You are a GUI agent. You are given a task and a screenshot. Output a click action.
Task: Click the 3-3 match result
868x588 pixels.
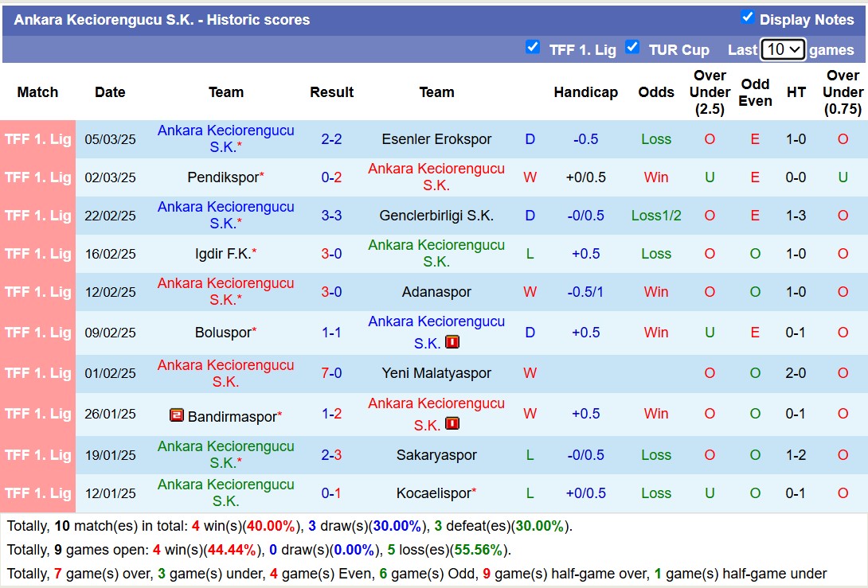pyautogui.click(x=331, y=216)
